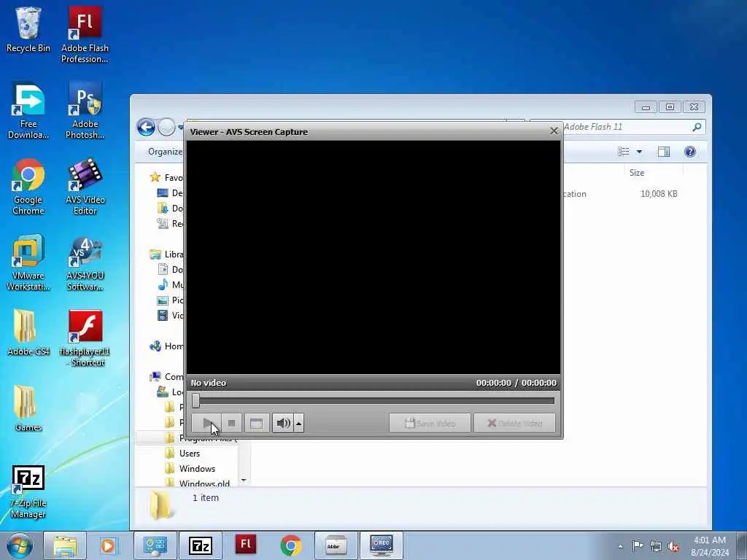Select AVS4YOU Software desktop shortcut

click(x=85, y=262)
